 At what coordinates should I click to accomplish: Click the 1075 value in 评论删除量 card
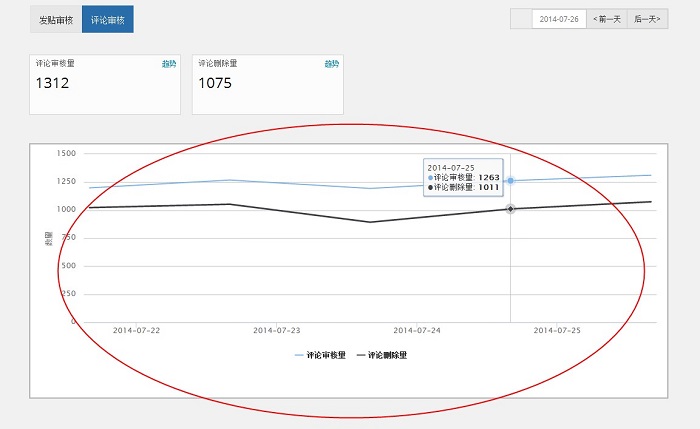click(x=215, y=83)
